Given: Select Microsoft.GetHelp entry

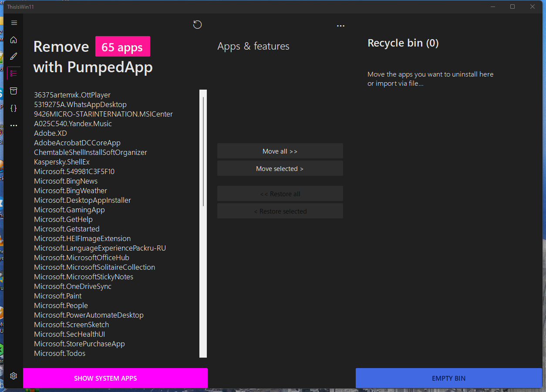Looking at the screenshot, I should 63,219.
